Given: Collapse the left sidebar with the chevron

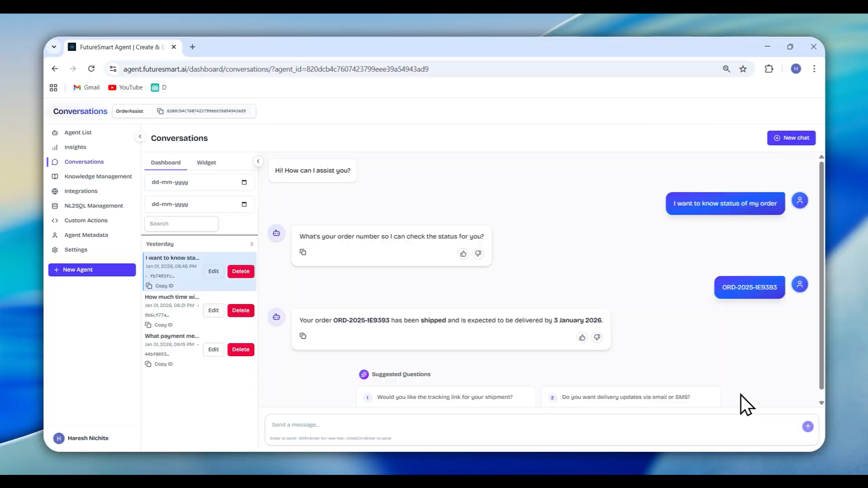Looking at the screenshot, I should tap(140, 137).
